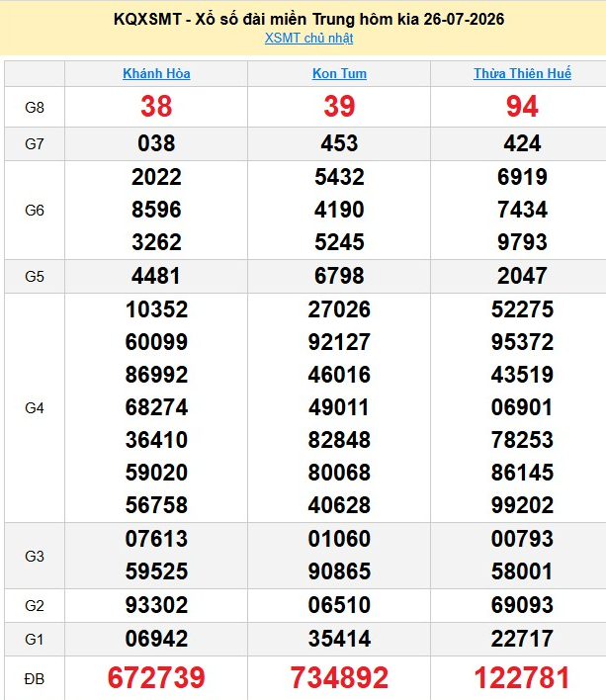Open the Kon Tum province link
Viewport: 606px width, 700px height.
[339, 73]
